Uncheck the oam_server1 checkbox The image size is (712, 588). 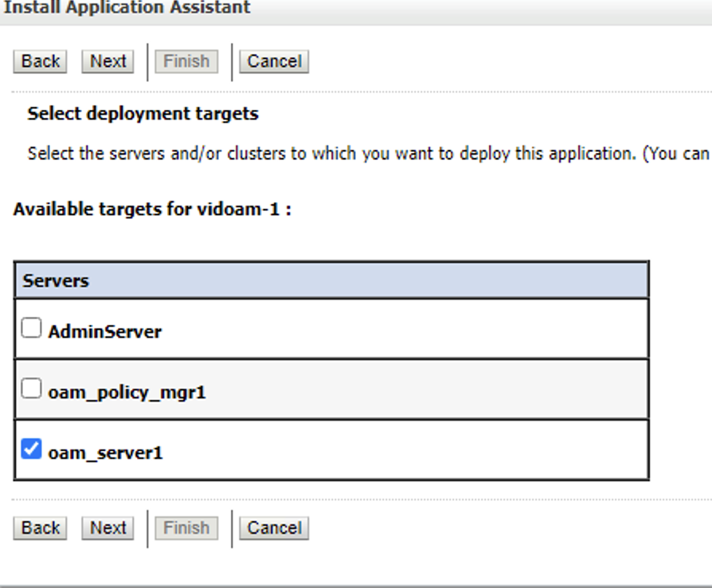coord(31,449)
